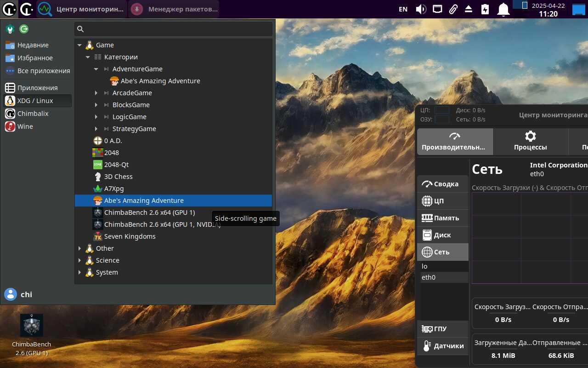Switch to Менеджер пакетов taskbar window
Image resolution: width=588 pixels, height=368 pixels.
point(174,9)
